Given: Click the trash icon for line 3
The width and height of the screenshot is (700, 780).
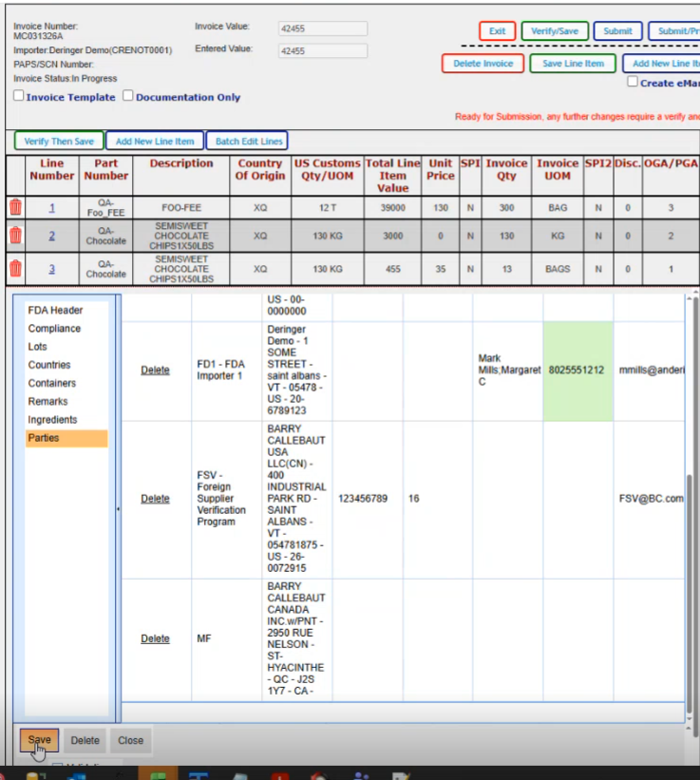Looking at the screenshot, I should [15, 268].
